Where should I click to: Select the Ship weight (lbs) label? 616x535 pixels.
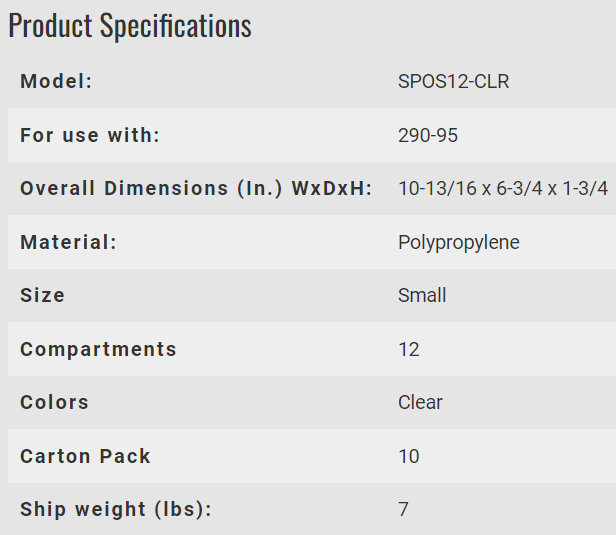pyautogui.click(x=116, y=510)
